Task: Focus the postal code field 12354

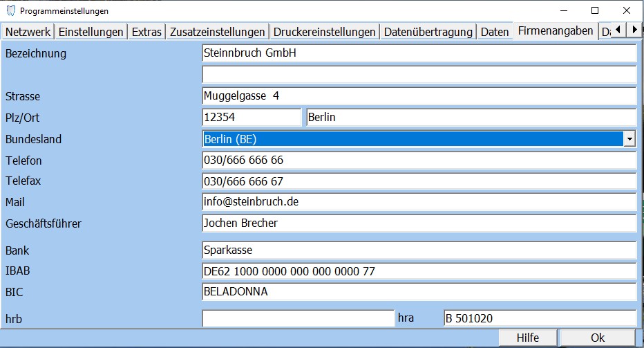Action: [x=252, y=118]
